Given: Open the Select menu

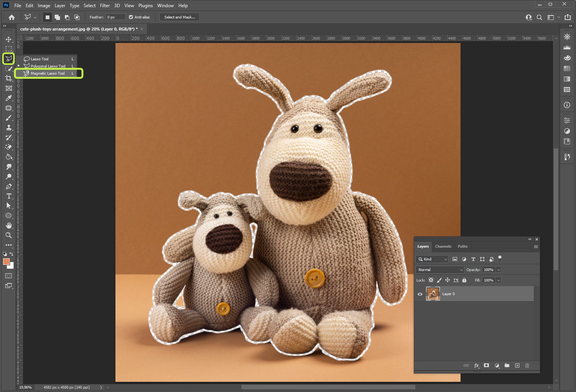Looking at the screenshot, I should tap(89, 6).
